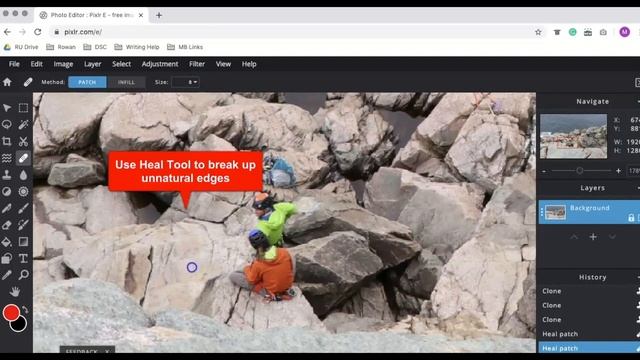The width and height of the screenshot is (640, 360).
Task: Select the Clone stamp tool
Action: (7, 175)
